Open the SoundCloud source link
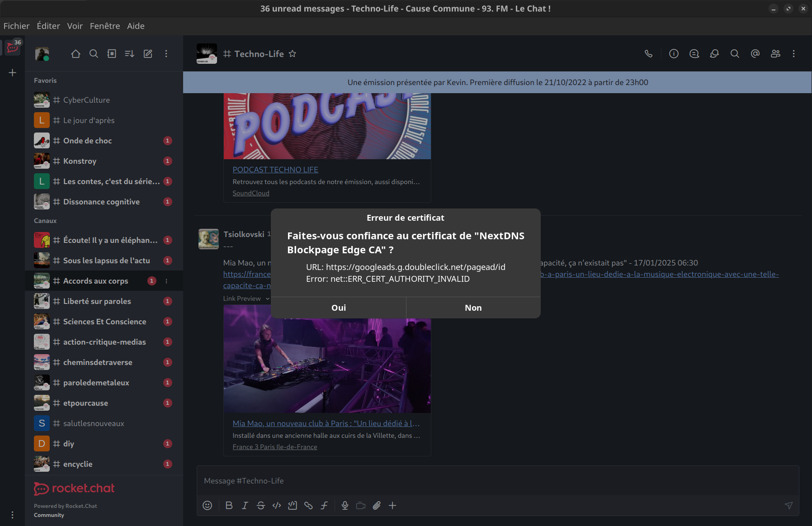Image resolution: width=812 pixels, height=526 pixels. [x=251, y=193]
